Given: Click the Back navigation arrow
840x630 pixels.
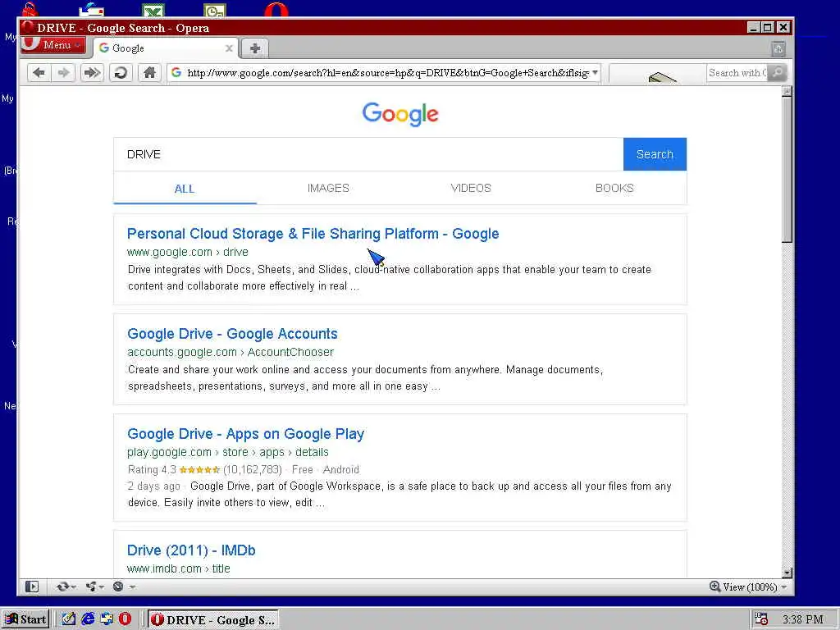Looking at the screenshot, I should click(x=39, y=73).
